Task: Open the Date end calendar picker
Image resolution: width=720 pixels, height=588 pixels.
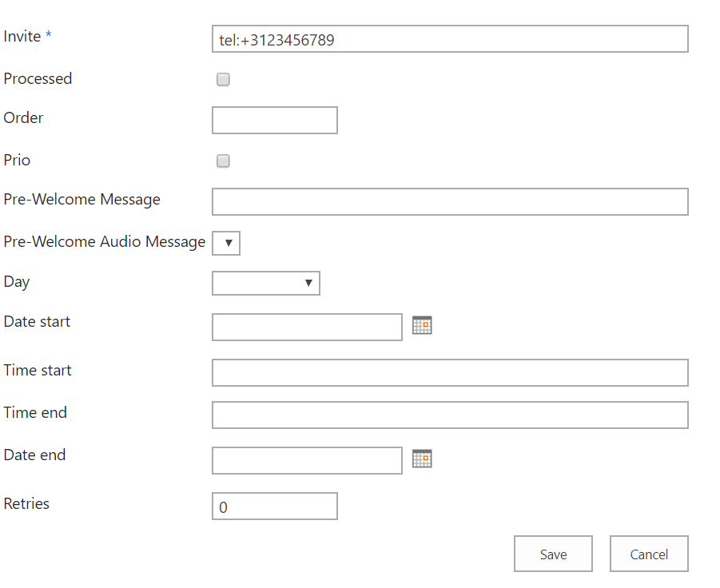Action: coord(422,459)
